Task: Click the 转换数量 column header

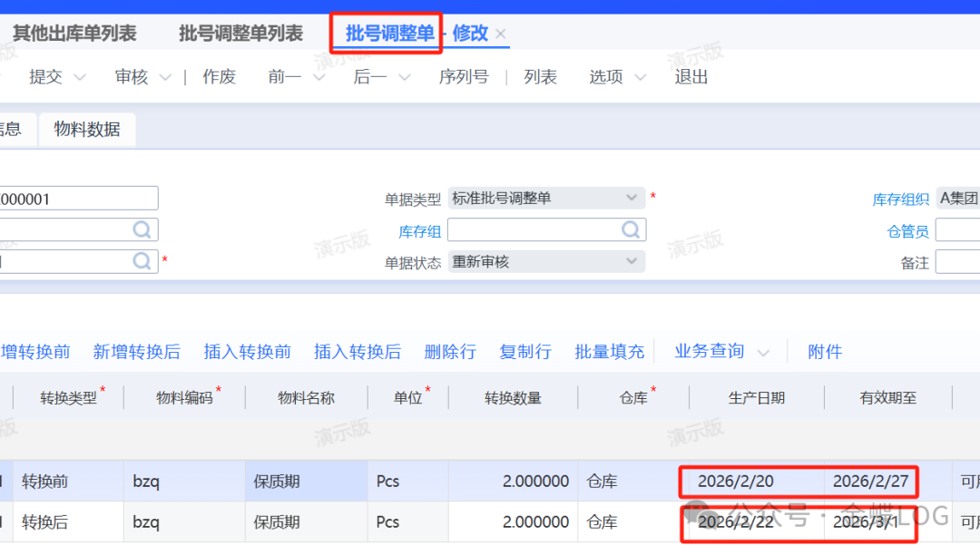Action: coord(513,397)
